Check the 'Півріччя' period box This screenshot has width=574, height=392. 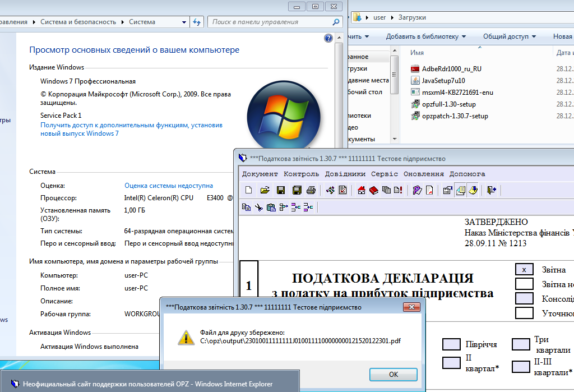451,344
